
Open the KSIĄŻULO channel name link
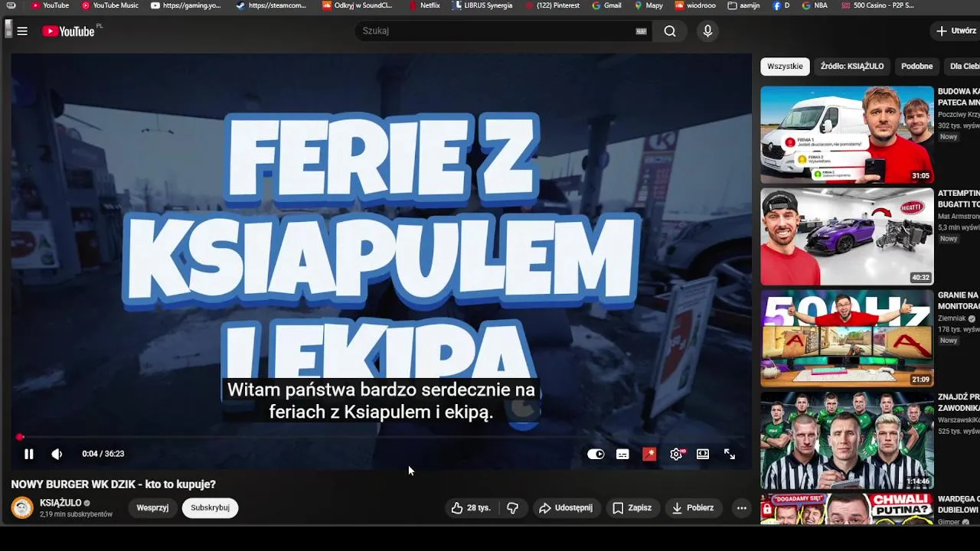point(60,503)
